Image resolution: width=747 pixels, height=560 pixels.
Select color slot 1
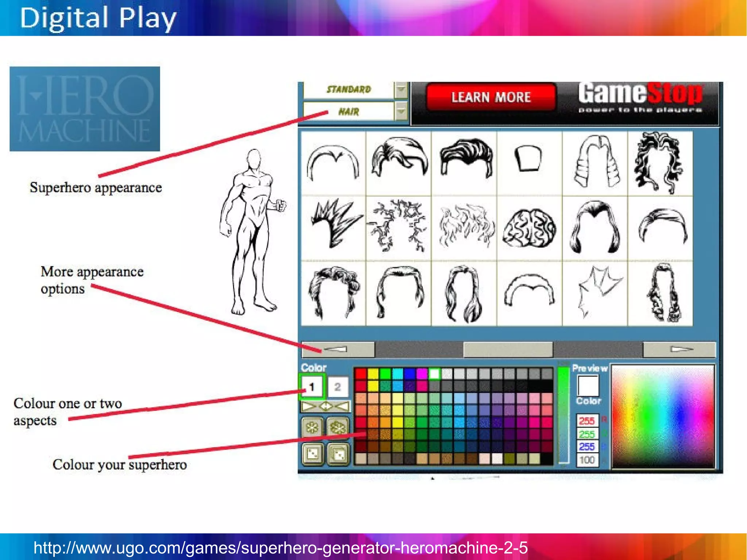point(312,387)
